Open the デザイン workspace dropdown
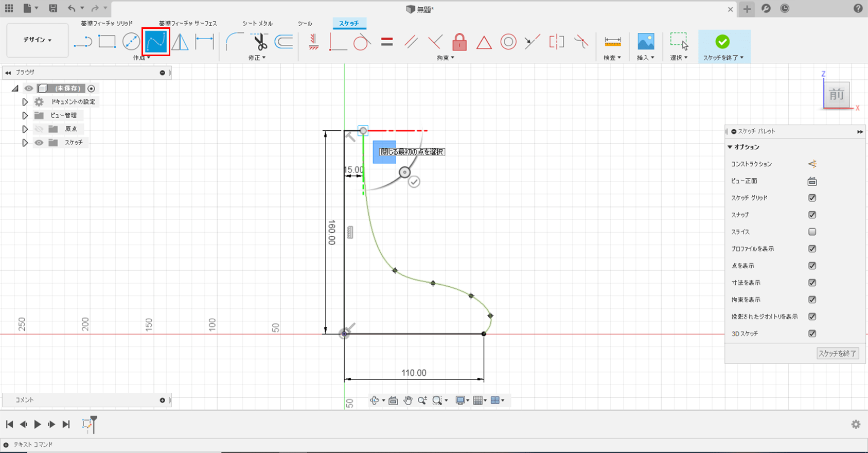The width and height of the screenshot is (868, 453). coord(38,40)
